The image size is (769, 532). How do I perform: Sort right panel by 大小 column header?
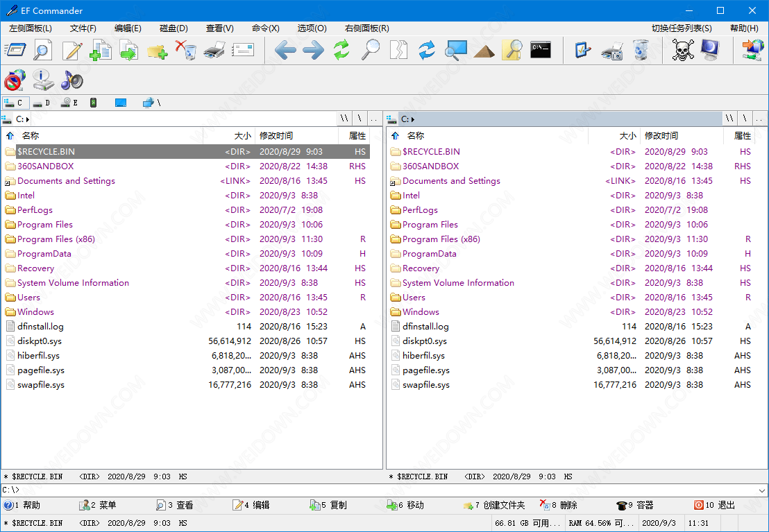point(614,136)
